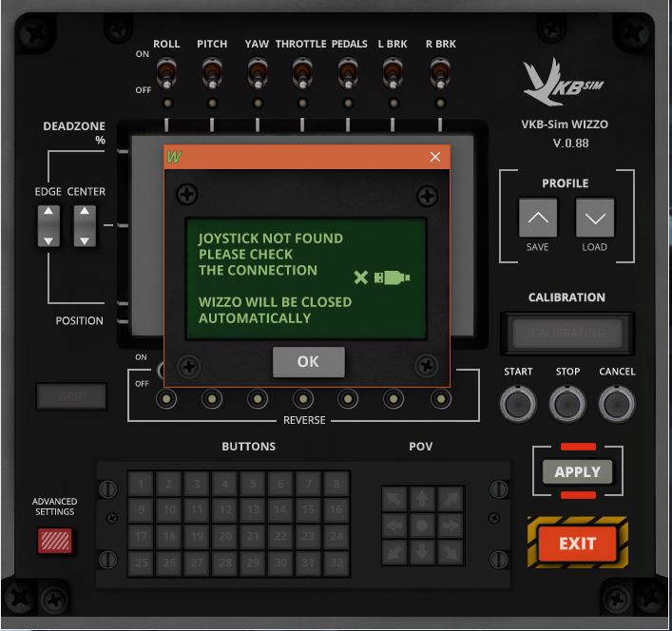Click the 'JOYSTICK NOT FOUND' message text
The width and height of the screenshot is (672, 631).
coord(271,239)
